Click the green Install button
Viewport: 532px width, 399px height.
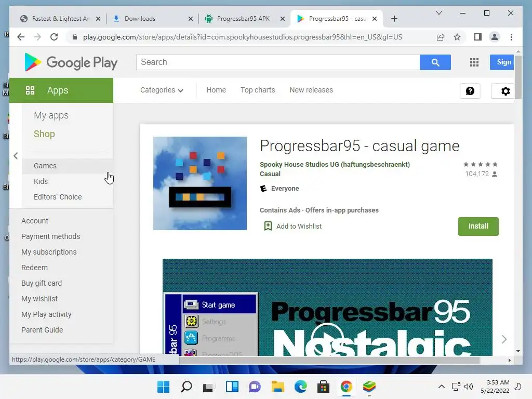[x=478, y=227]
